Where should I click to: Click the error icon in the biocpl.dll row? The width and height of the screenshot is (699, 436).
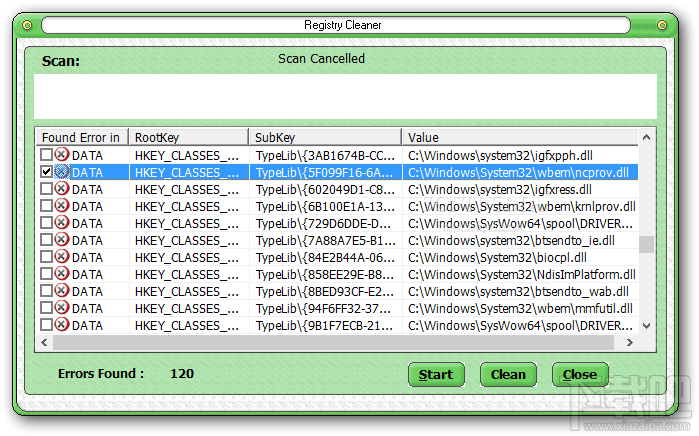pyautogui.click(x=62, y=256)
